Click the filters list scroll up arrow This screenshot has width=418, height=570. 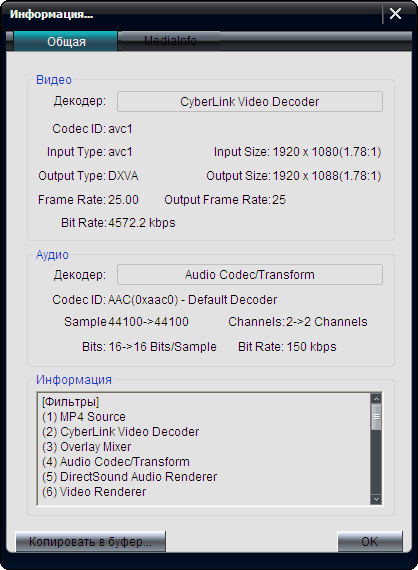click(376, 399)
